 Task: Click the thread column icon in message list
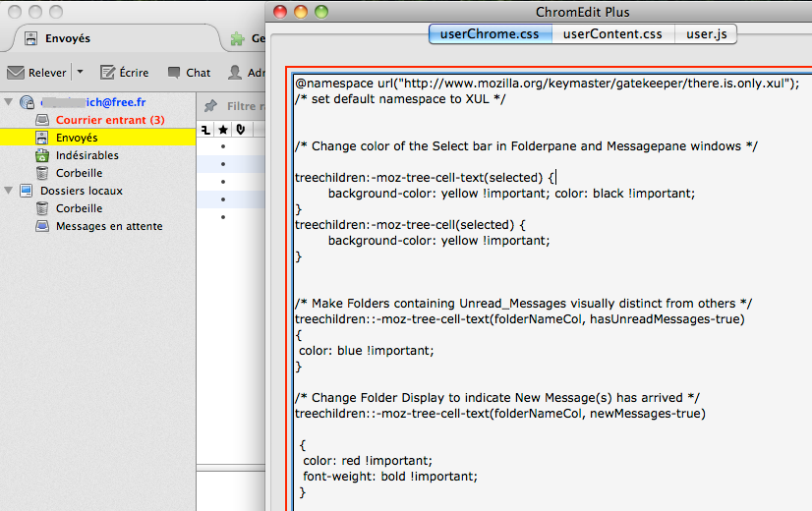point(206,129)
